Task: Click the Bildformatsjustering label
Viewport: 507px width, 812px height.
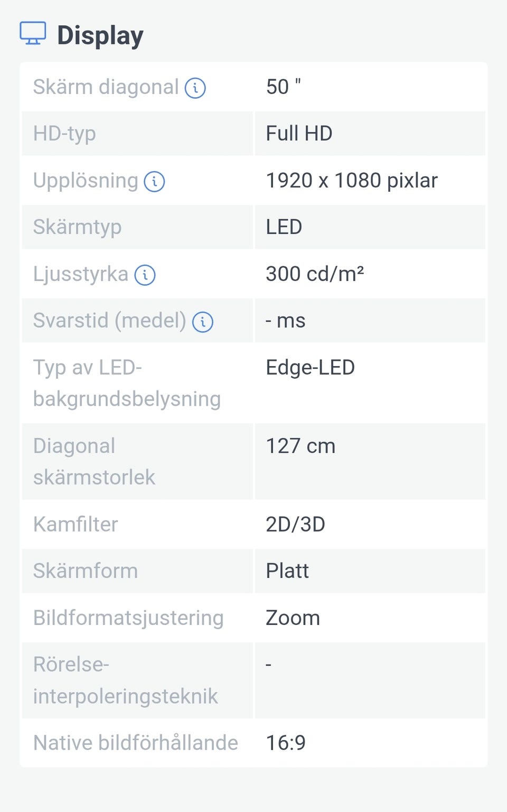Action: (x=128, y=618)
